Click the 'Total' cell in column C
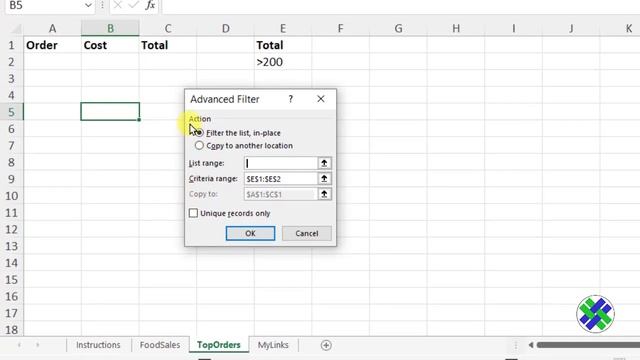 168,45
